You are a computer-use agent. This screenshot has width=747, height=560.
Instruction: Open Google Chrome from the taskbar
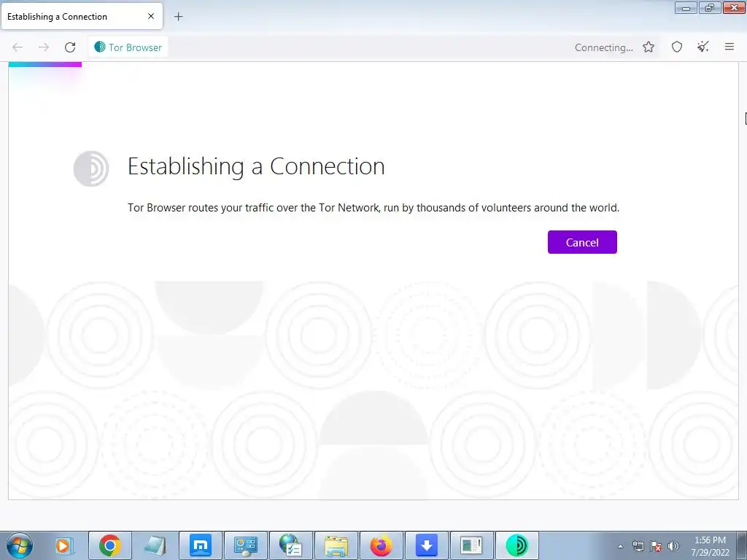point(109,545)
